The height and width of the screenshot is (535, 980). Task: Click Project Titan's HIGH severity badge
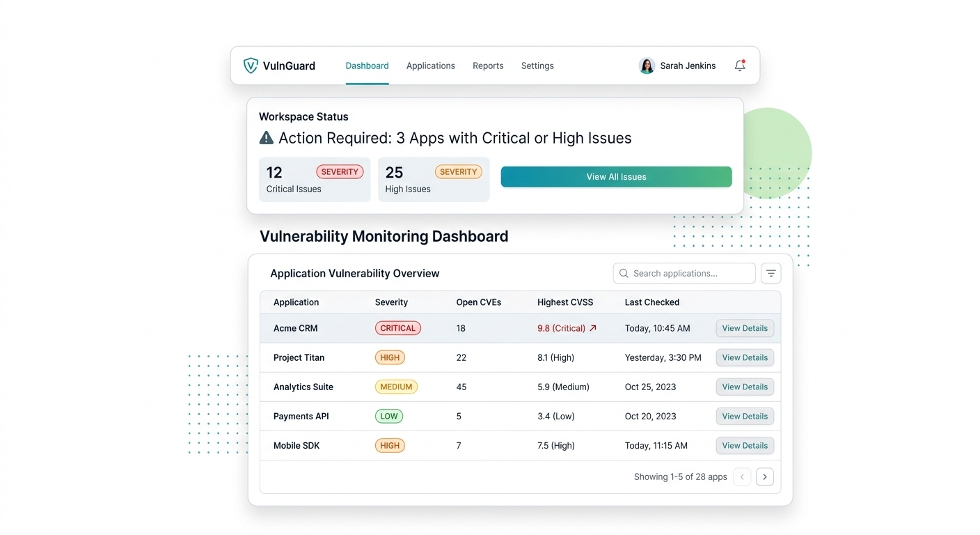390,357
